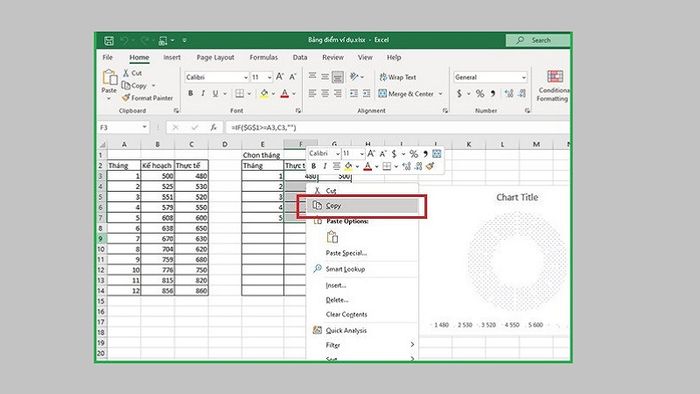
Task: Click Copy in the ribbon Clipboard group
Action: 134,85
